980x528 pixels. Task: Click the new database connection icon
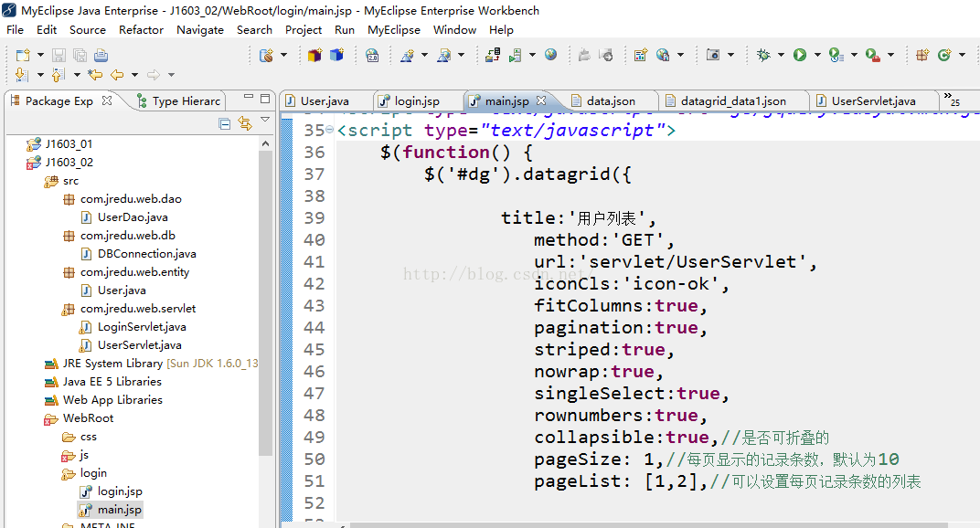tap(266, 55)
